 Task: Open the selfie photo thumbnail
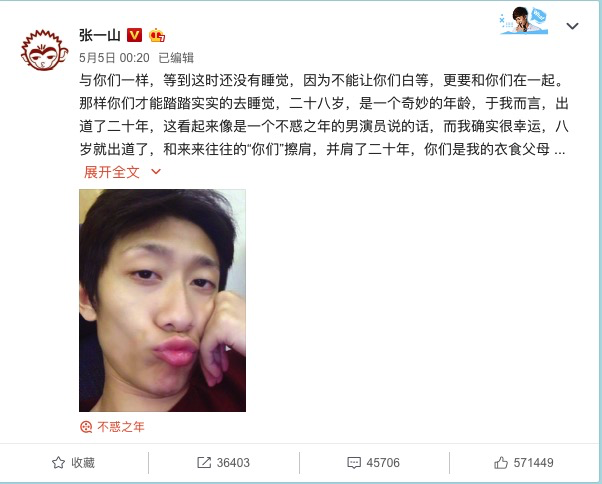click(162, 301)
